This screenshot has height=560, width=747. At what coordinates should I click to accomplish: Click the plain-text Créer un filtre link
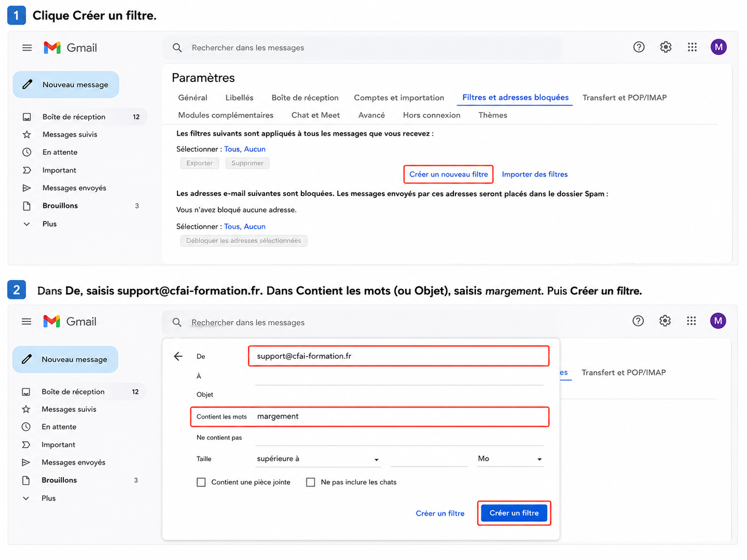[x=440, y=514]
